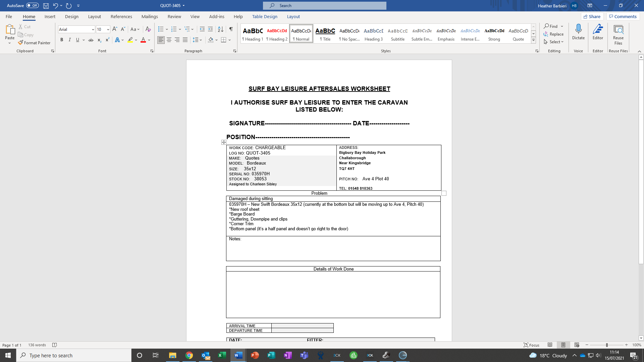
Task: Start Dictate from the Voice group
Action: pyautogui.click(x=578, y=32)
